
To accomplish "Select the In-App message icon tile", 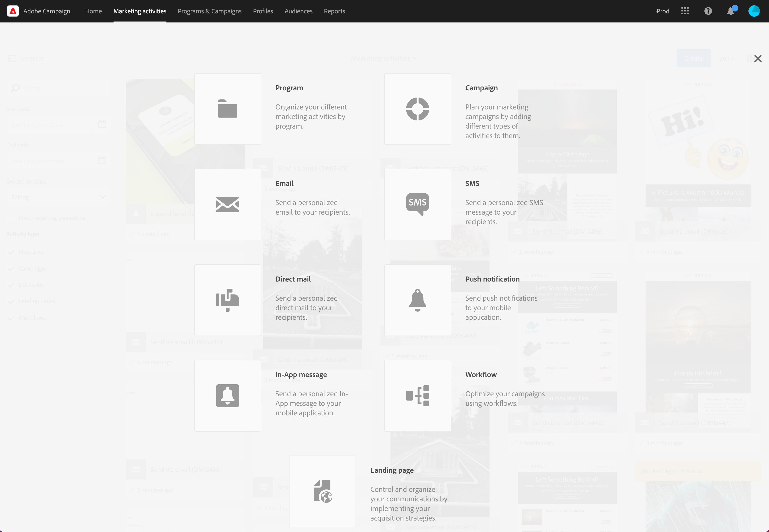I will point(228,396).
